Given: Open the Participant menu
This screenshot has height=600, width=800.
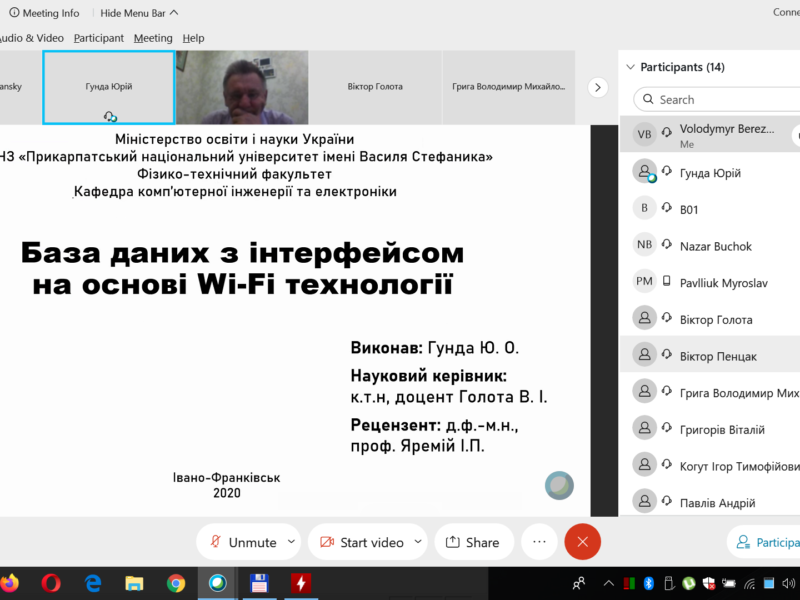Looking at the screenshot, I should click(98, 38).
